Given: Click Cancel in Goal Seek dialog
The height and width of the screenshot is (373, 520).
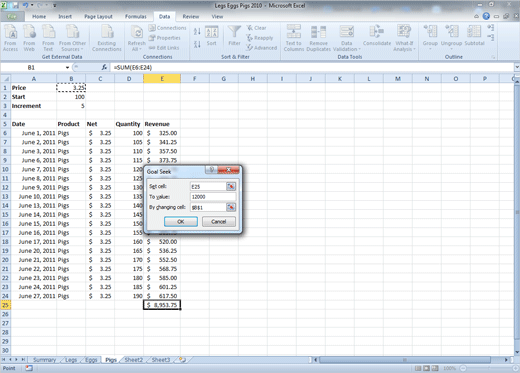Looking at the screenshot, I should tap(219, 222).
